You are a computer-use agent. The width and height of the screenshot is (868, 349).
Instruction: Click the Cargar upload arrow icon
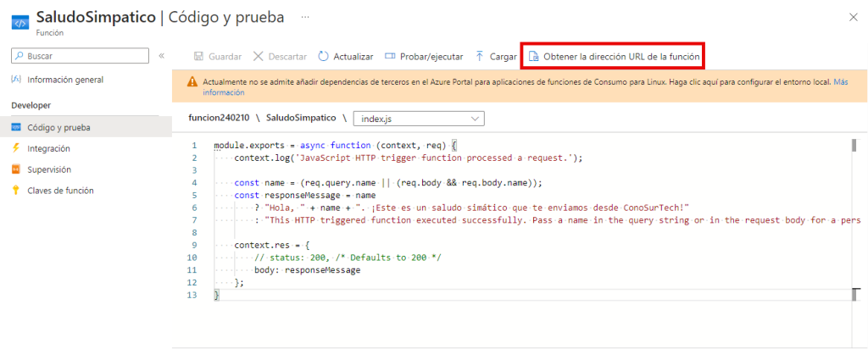coord(480,57)
